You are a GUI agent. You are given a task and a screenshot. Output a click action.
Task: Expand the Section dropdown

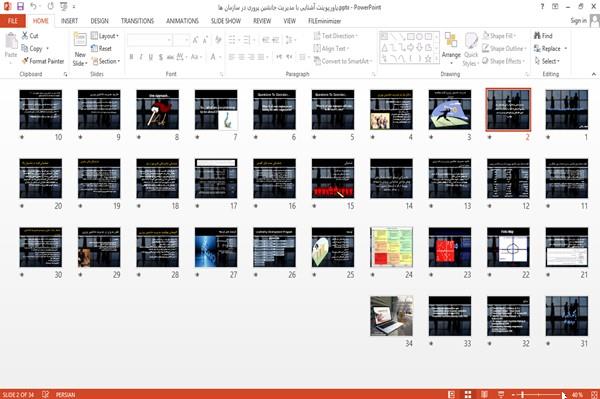106,61
